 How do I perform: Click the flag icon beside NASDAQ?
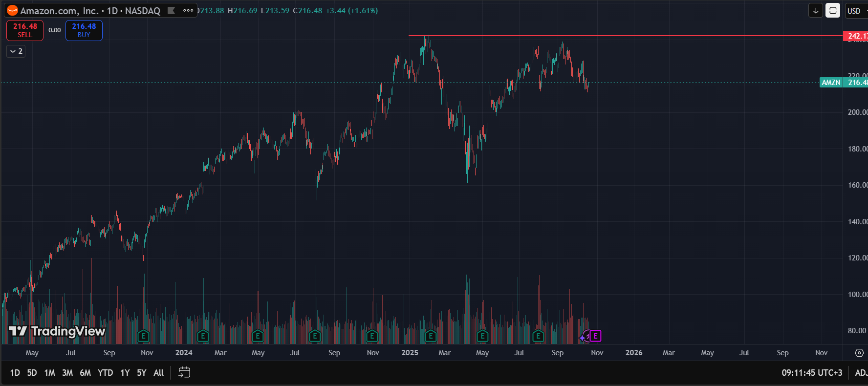pos(171,10)
